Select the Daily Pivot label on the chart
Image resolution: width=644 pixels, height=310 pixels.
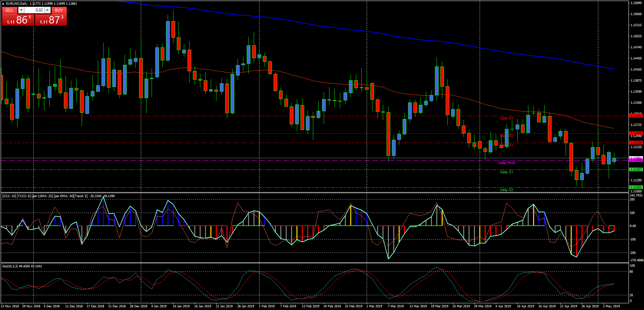507,162
